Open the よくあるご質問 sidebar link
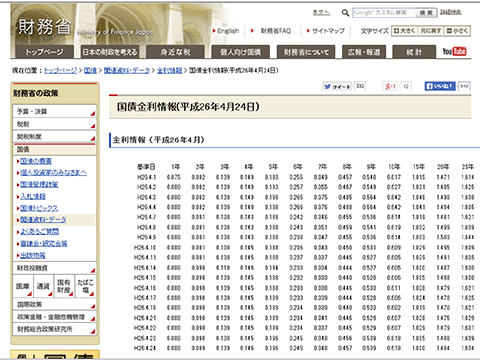The image size is (480, 360). pos(39,231)
